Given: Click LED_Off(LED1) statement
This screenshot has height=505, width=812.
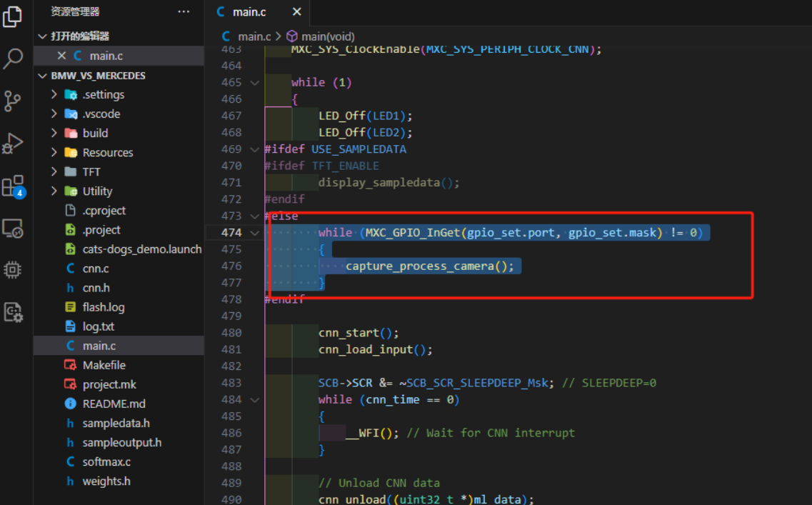Looking at the screenshot, I should pos(366,116).
